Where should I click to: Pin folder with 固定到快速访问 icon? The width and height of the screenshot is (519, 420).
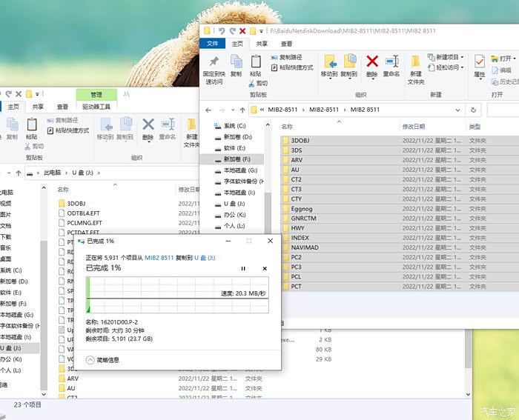pyautogui.click(x=214, y=64)
